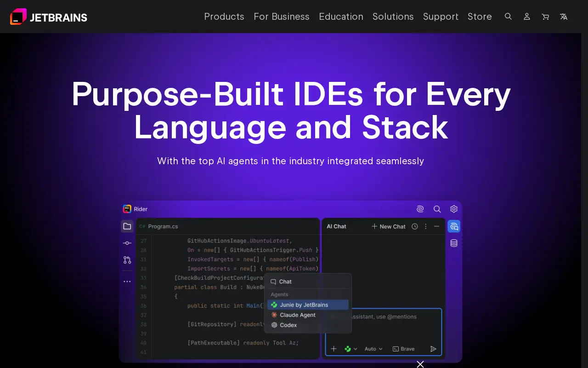This screenshot has width=588, height=368.
Task: Click the Purpose-Built IDEs headline
Action: point(291,110)
